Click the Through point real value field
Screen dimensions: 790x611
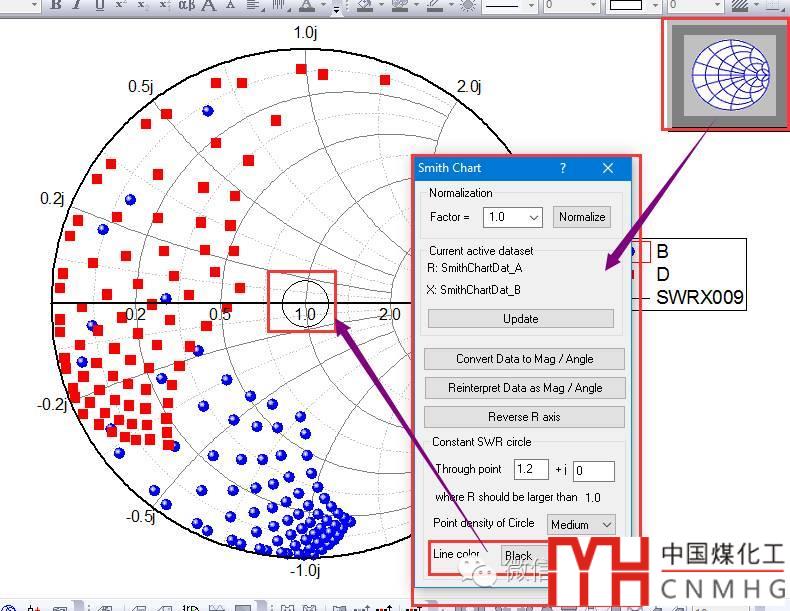530,470
